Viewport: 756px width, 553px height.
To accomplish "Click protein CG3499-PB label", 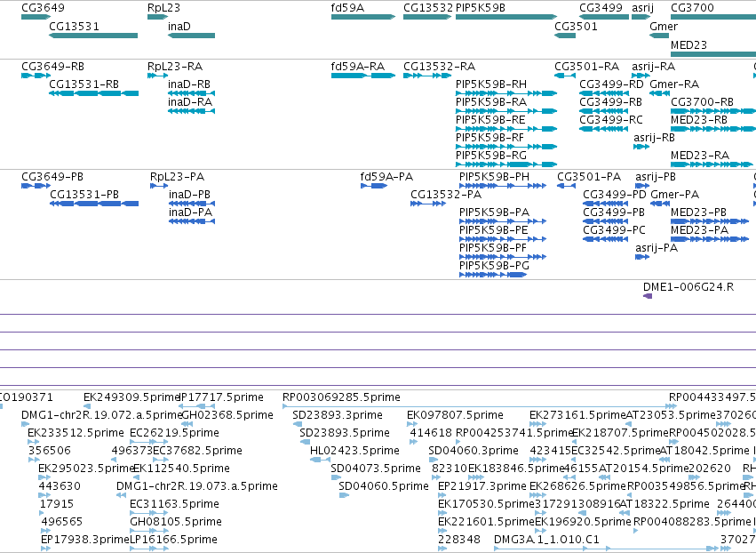I will pos(614,212).
